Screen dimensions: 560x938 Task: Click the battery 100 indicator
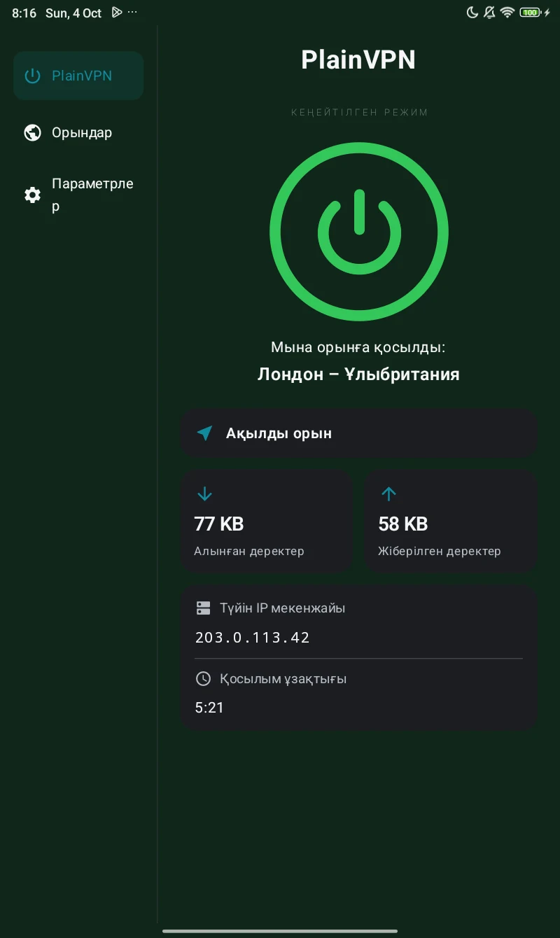[531, 13]
